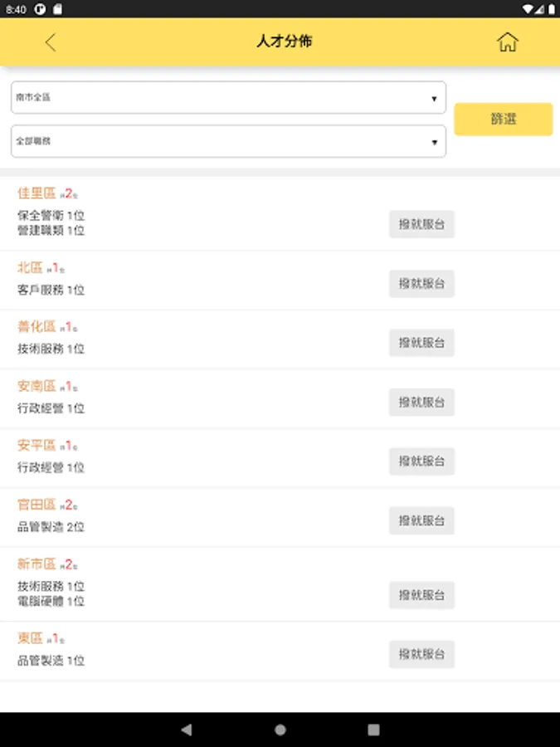560x747 pixels.
Task: Open the 南市全區 district dropdown
Action: pyautogui.click(x=228, y=98)
